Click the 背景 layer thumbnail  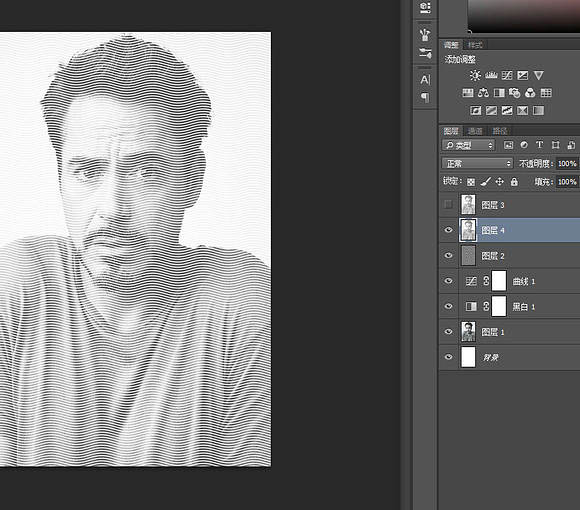pos(468,357)
